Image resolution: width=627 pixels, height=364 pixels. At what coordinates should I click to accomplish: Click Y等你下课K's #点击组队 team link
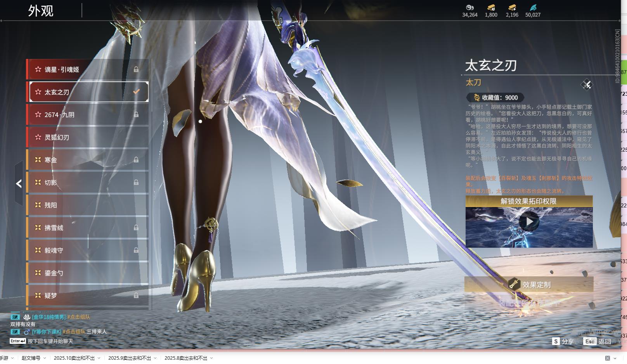(74, 332)
